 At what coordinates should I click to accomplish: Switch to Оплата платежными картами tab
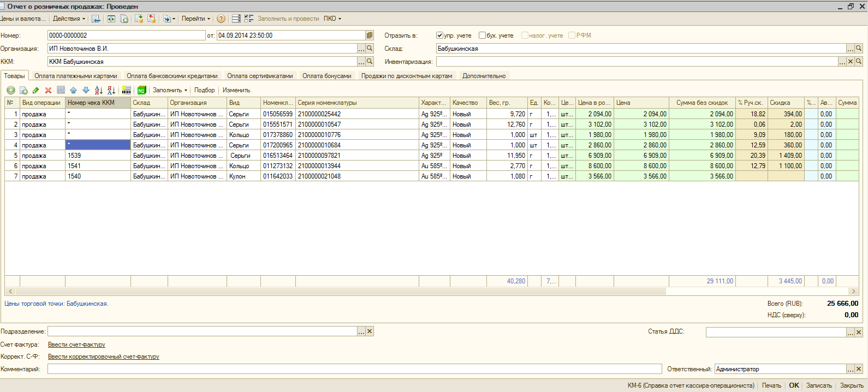(x=76, y=76)
